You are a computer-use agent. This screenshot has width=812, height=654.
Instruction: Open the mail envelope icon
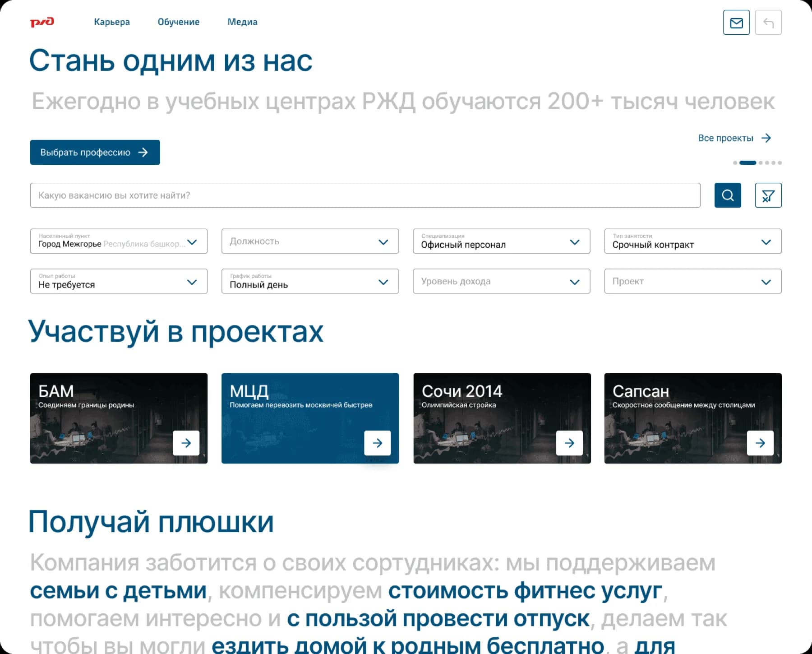coord(736,22)
